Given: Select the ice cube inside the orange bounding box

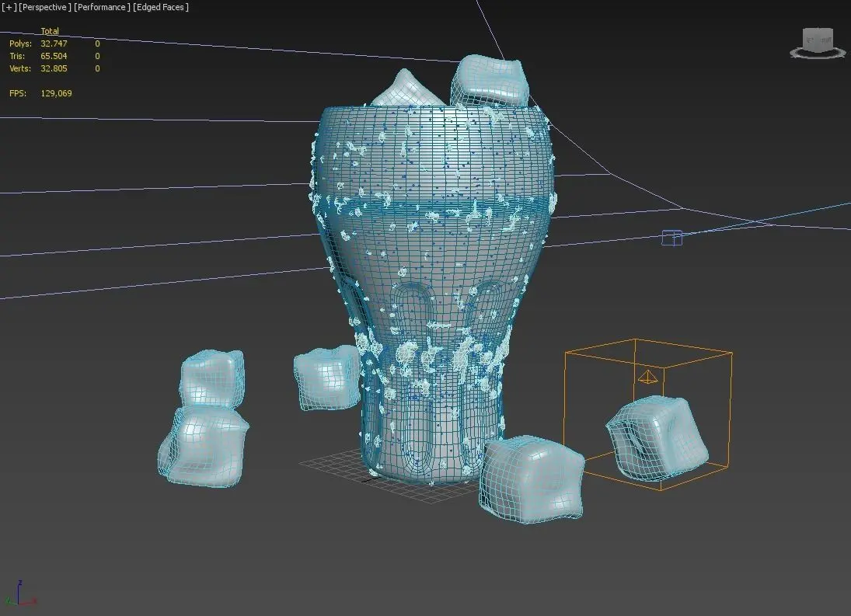Looking at the screenshot, I should 657,438.
